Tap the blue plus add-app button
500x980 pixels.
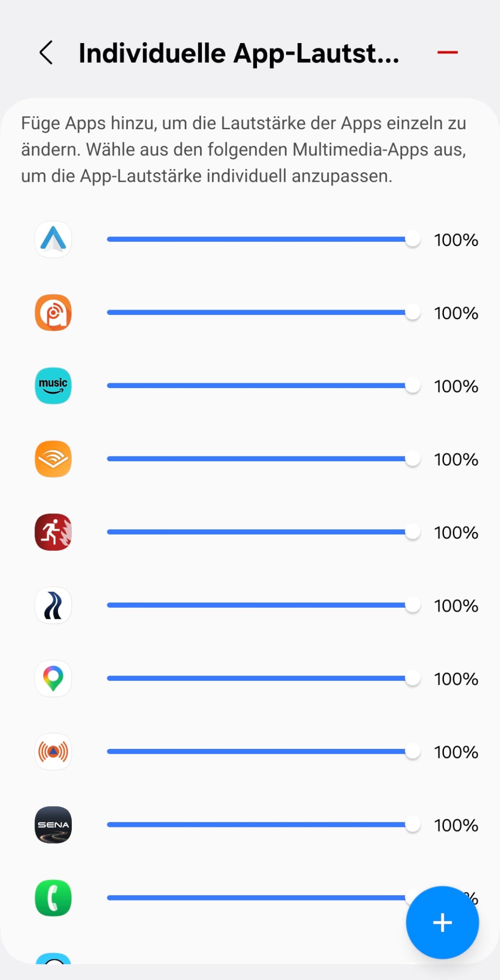click(442, 923)
